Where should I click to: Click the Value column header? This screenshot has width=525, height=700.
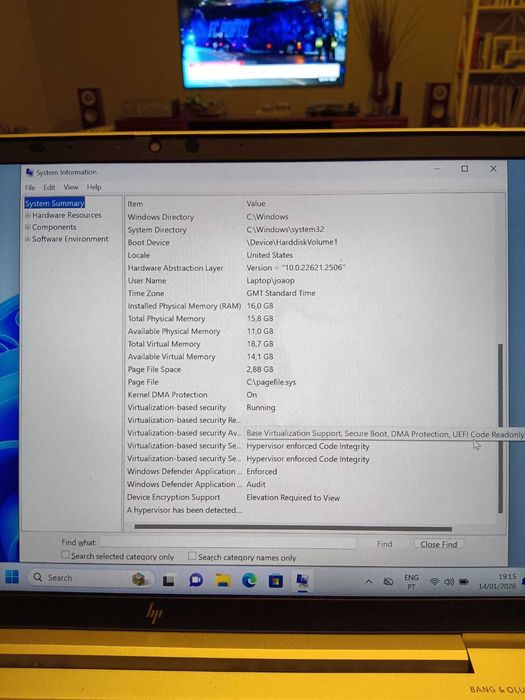pyautogui.click(x=256, y=204)
